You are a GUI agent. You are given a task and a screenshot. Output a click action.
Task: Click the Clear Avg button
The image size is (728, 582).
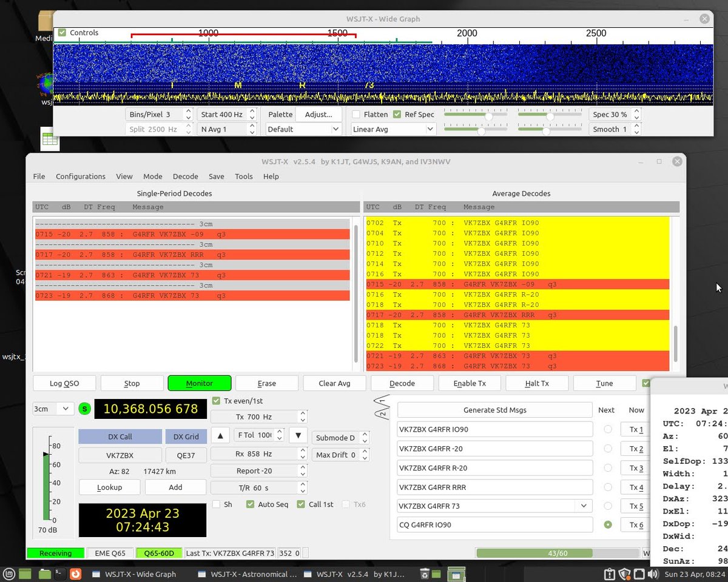click(334, 383)
